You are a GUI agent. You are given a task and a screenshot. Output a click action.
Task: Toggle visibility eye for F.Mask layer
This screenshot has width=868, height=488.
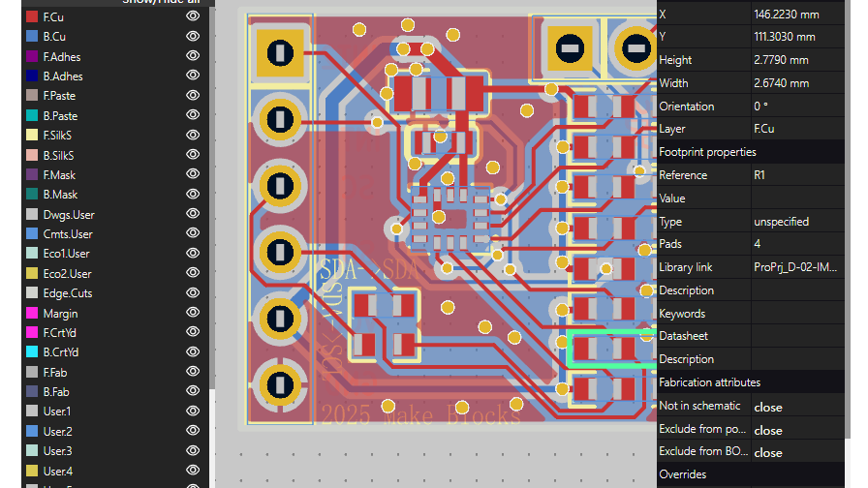click(x=193, y=174)
